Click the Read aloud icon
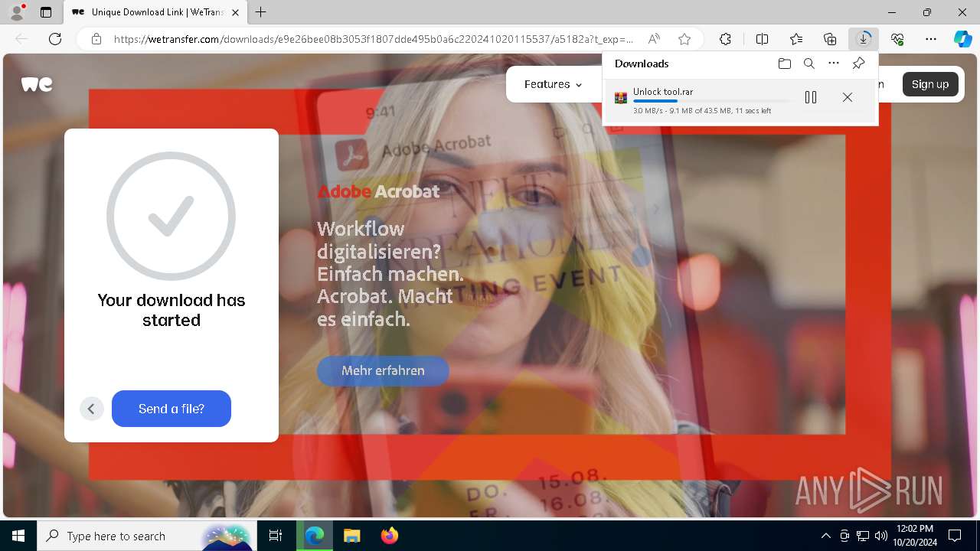 [x=654, y=39]
